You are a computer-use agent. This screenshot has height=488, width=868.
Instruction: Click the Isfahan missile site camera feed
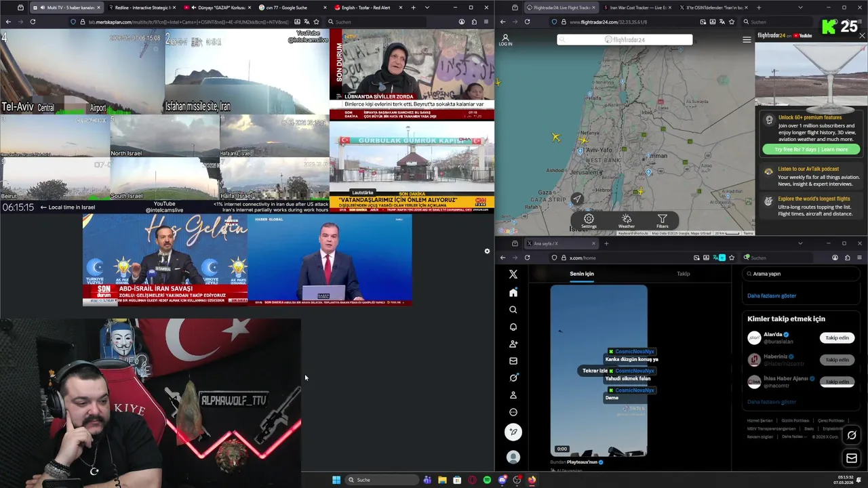pos(247,73)
